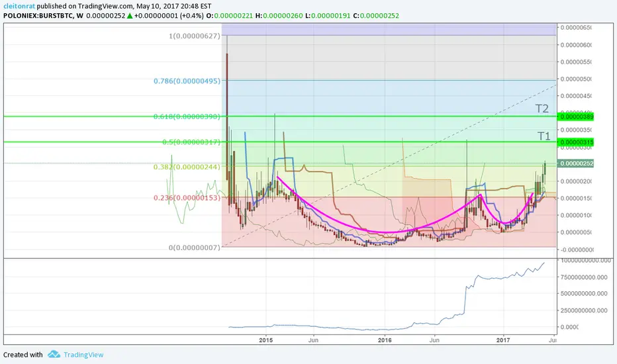The width and height of the screenshot is (617, 364).
Task: Click the 2017 time axis label
Action: (x=503, y=340)
